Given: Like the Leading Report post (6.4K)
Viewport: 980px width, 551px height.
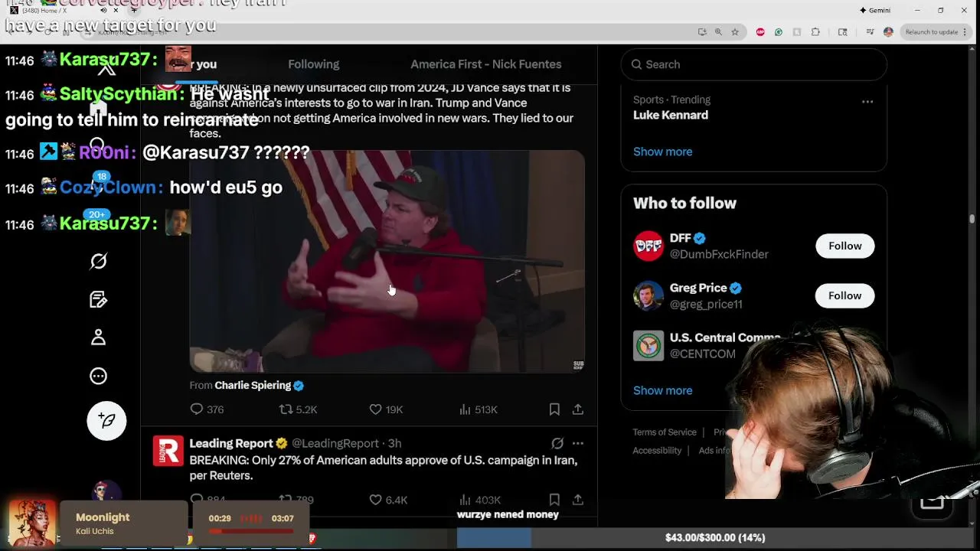Looking at the screenshot, I should pos(388,500).
